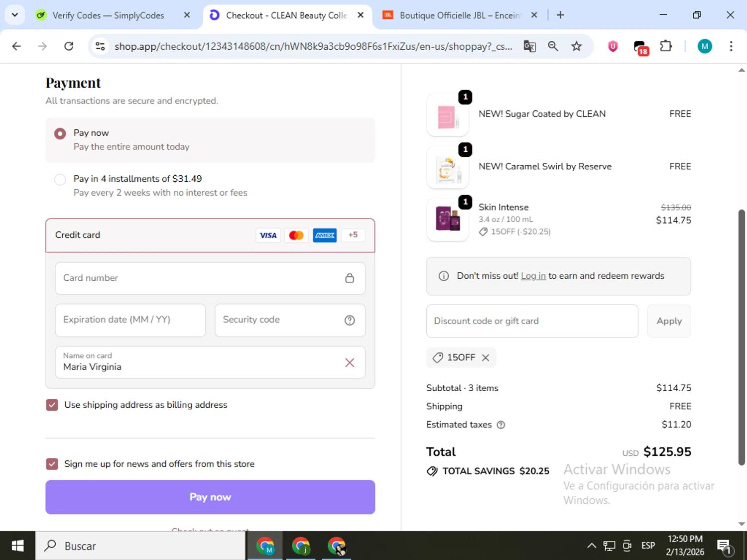Click the Card number field

click(x=210, y=278)
